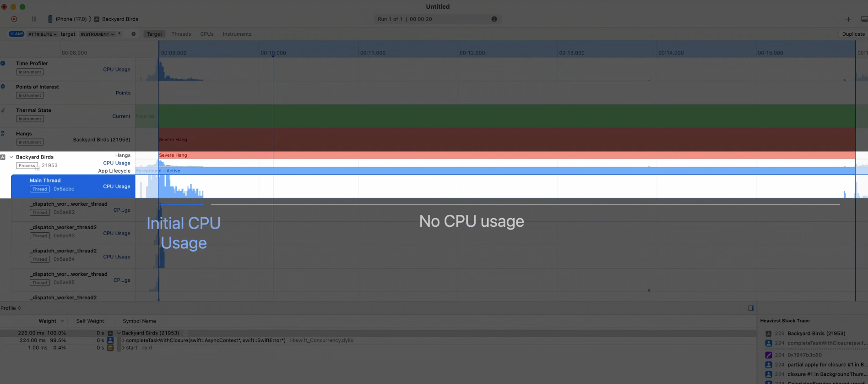Viewport: 868px width, 384px height.
Task: Select the Points of Interest track icon
Action: point(3,87)
